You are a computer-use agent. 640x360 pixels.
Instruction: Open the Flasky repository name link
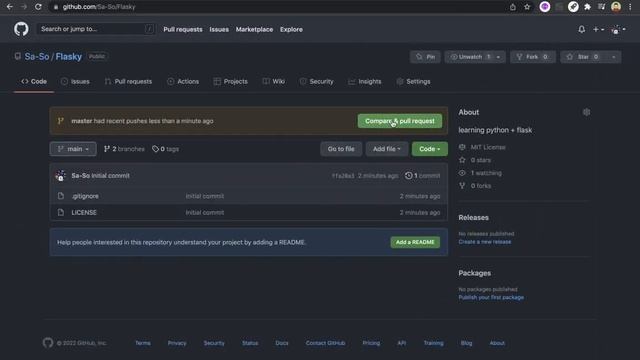(69, 57)
